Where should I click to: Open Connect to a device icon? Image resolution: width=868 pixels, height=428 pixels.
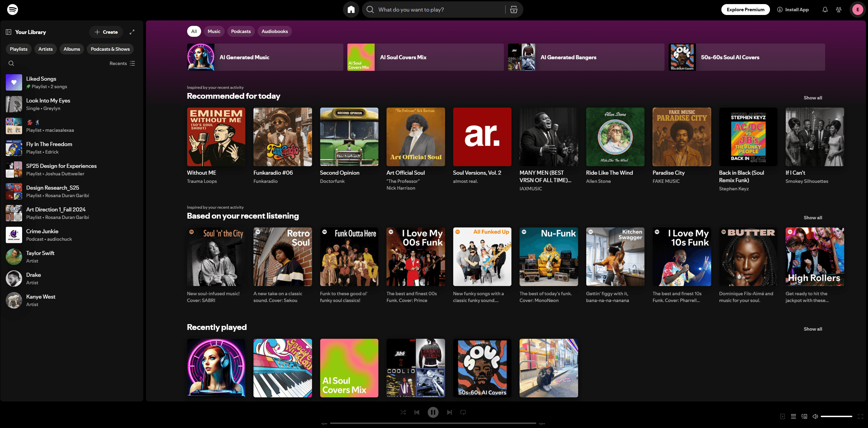click(804, 416)
